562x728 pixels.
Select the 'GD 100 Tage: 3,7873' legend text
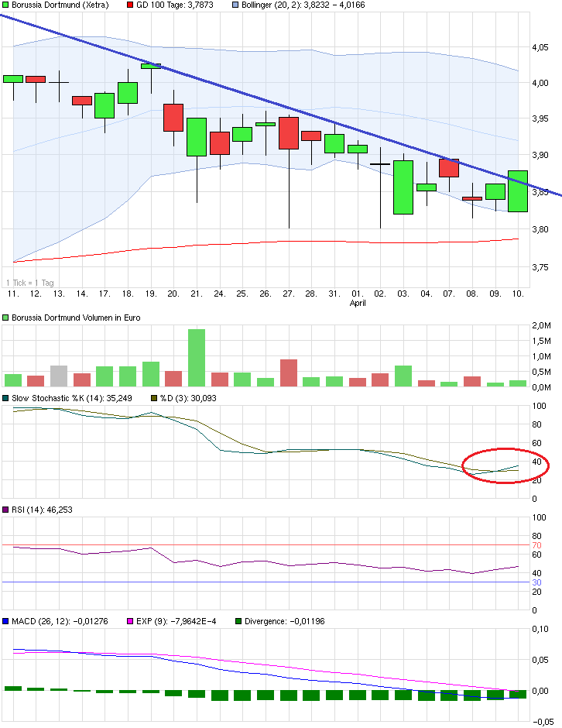click(x=174, y=5)
